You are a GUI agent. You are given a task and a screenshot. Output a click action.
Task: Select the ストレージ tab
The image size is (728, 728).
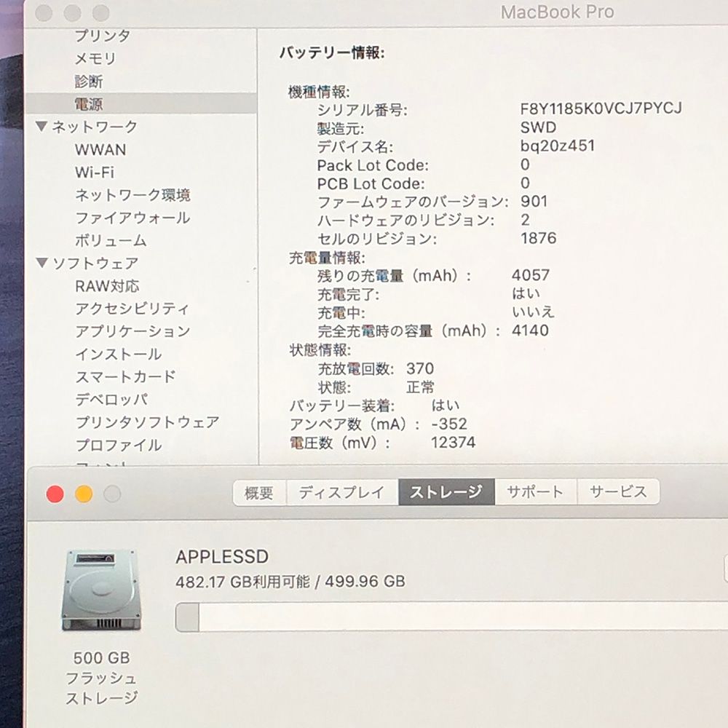tap(446, 492)
